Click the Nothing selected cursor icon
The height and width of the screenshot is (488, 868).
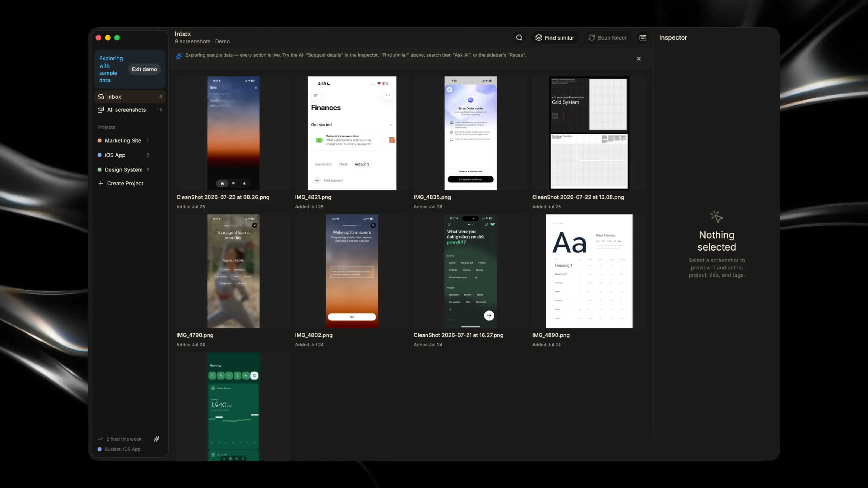click(x=716, y=217)
